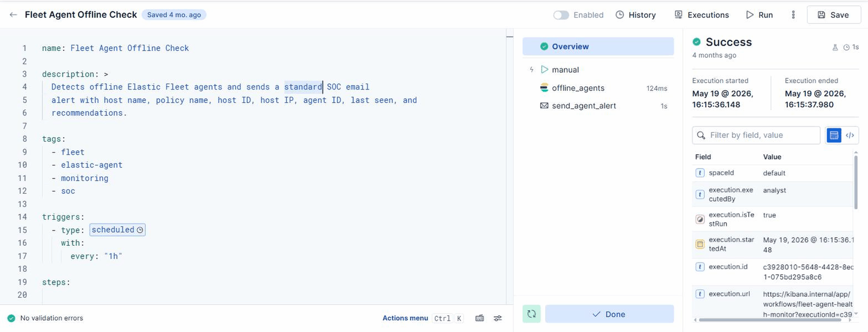The image size is (868, 332).
Task: Click the execution.isTestRun boolean type icon
Action: [x=700, y=219]
